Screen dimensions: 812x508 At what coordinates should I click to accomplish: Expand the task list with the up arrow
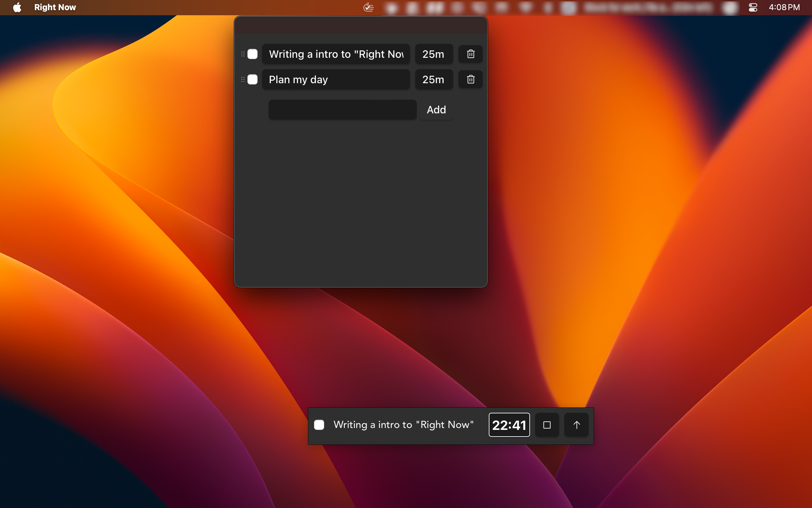pos(576,425)
